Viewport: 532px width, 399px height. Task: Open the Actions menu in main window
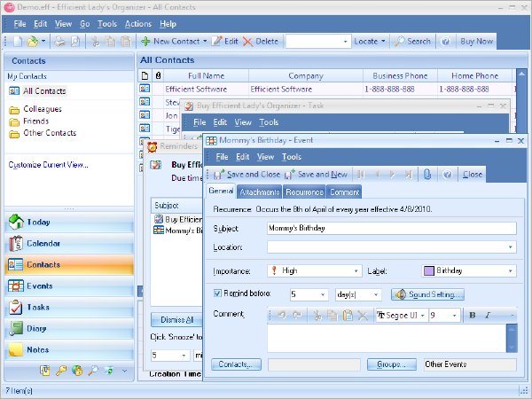tap(137, 24)
